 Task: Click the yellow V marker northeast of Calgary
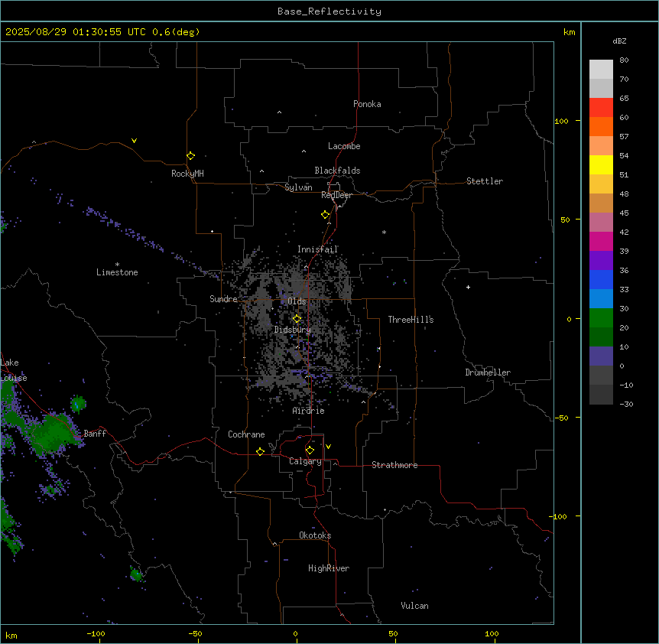(x=328, y=447)
